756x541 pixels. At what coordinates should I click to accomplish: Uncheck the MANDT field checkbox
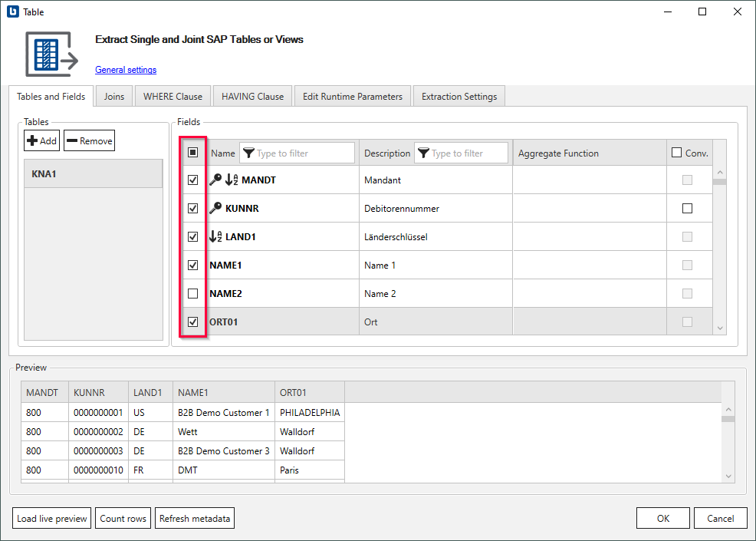(193, 180)
